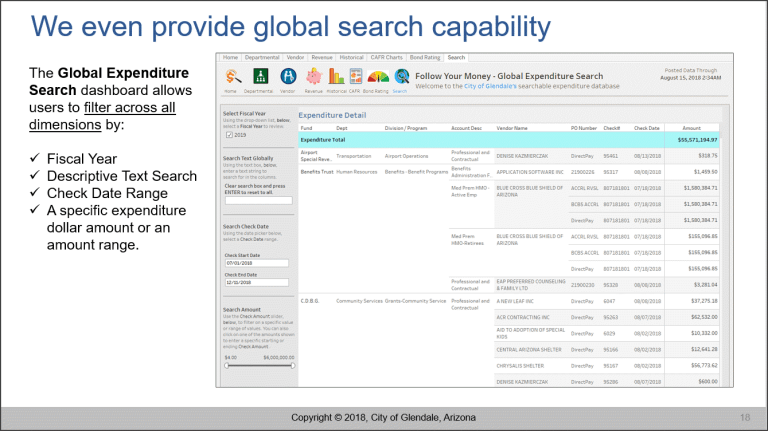
Task: Click the left handle of amount slider
Action: (227, 365)
